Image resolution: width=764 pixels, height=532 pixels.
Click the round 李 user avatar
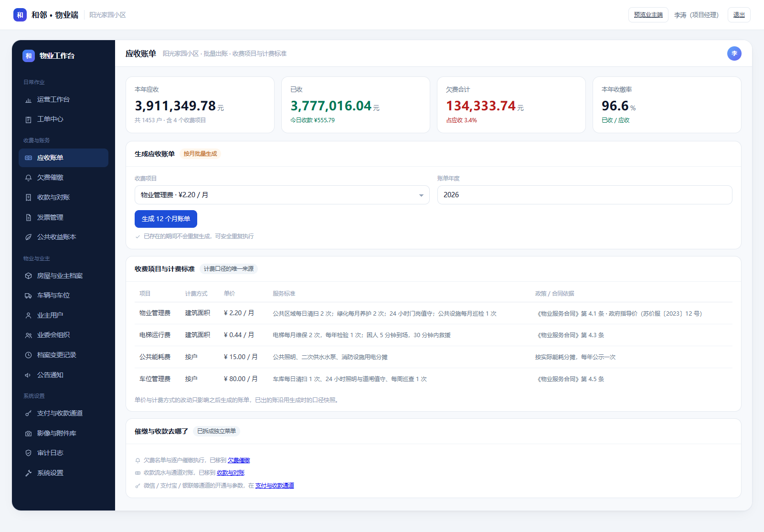pyautogui.click(x=734, y=53)
